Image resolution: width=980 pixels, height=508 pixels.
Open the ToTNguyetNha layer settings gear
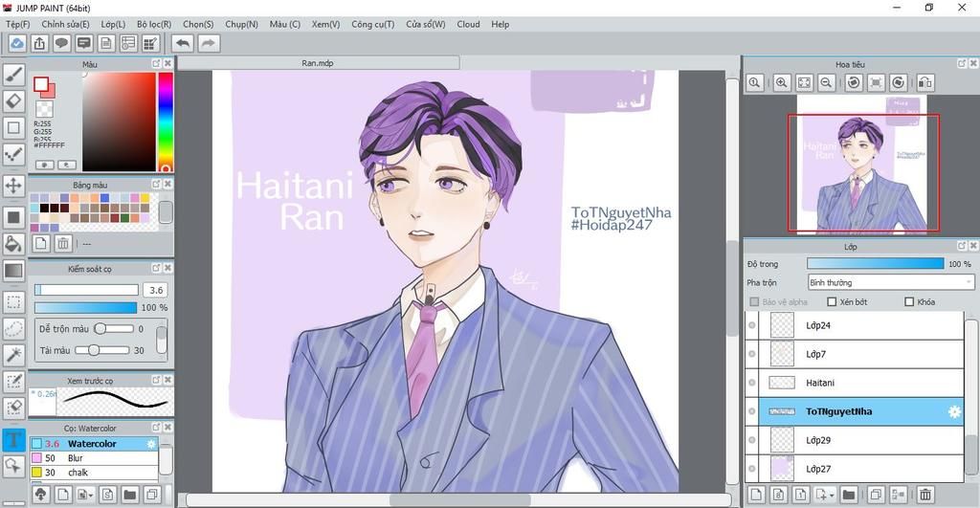pos(954,411)
